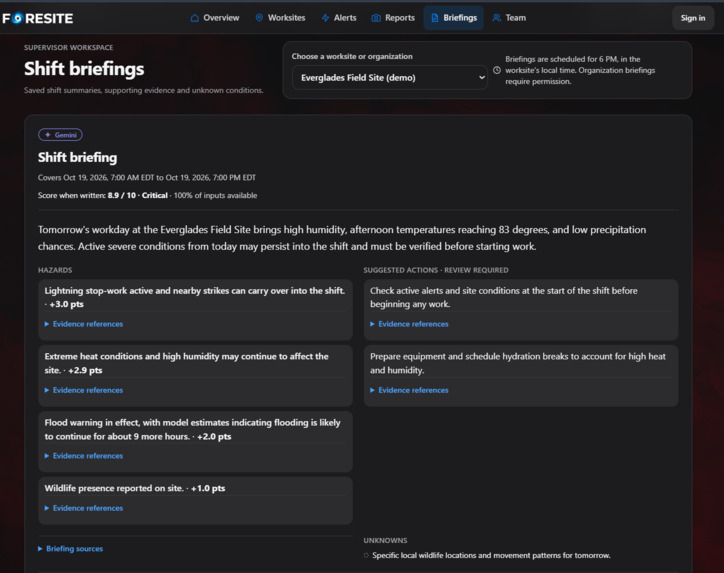Go to the Worksites tab
724x573 pixels.
281,18
